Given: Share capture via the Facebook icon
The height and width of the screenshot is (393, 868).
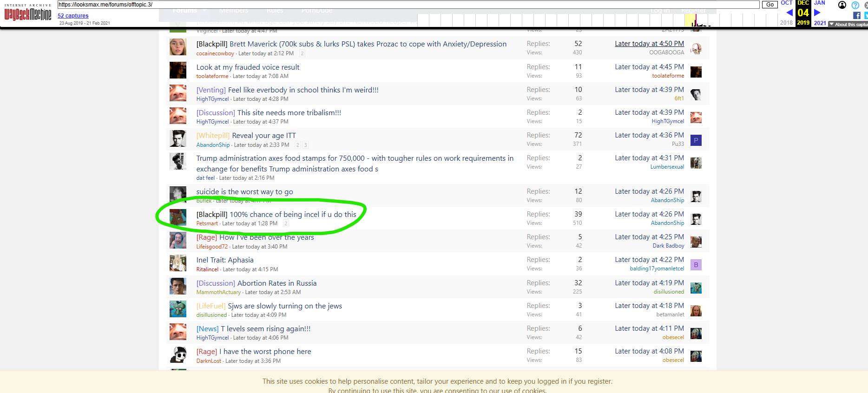Looking at the screenshot, I should 857,15.
